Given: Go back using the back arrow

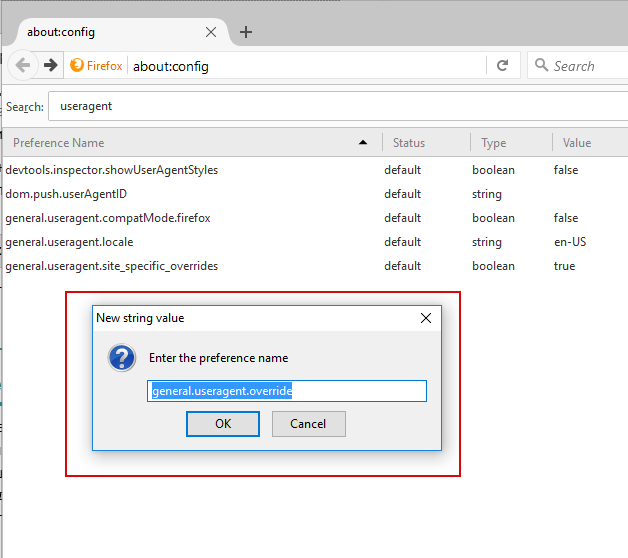Looking at the screenshot, I should click(x=23, y=65).
